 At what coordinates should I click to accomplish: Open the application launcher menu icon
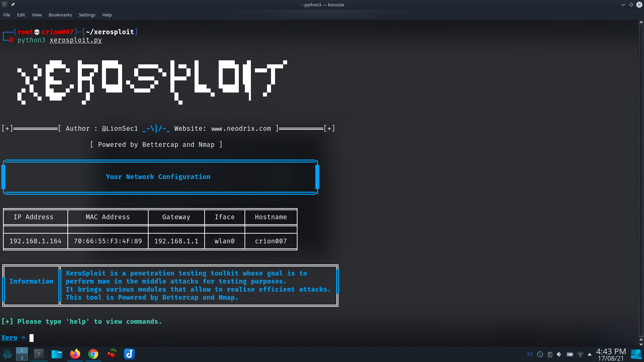point(7,354)
